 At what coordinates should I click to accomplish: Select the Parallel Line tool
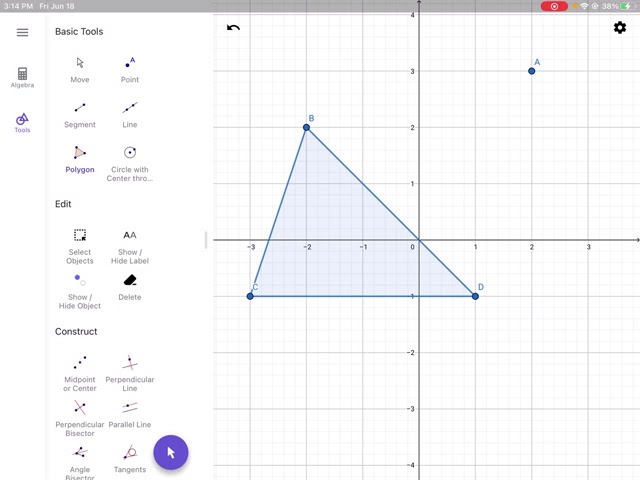click(130, 415)
